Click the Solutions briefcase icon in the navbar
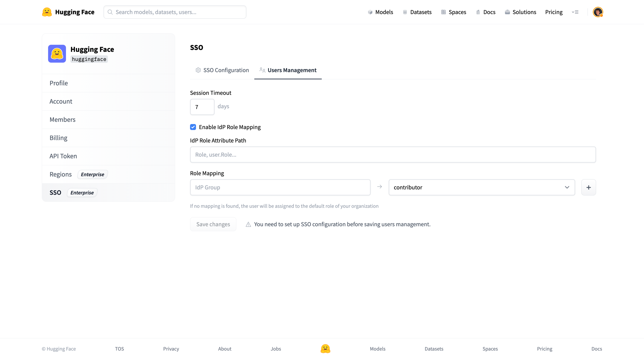This screenshot has width=644, height=362. point(507,12)
